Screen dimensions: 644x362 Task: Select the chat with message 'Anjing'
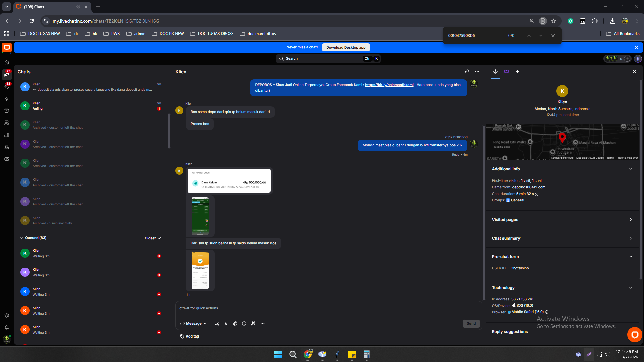[x=91, y=106]
